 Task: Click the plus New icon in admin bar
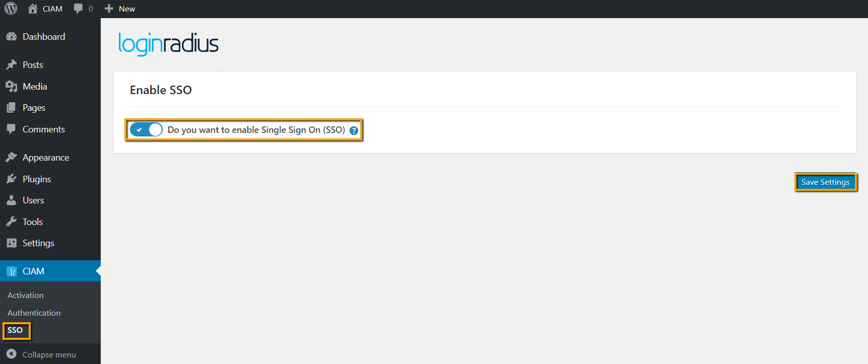click(109, 9)
